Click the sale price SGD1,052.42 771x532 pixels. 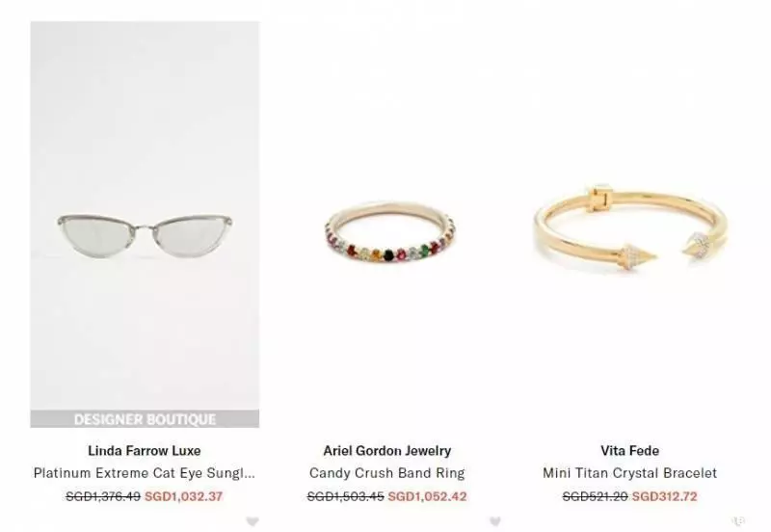click(427, 496)
